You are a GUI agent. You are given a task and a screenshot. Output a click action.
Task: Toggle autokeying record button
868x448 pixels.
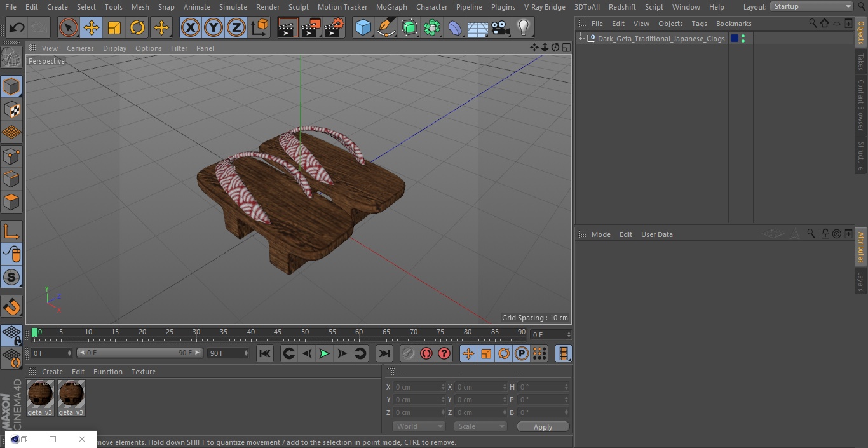pos(426,353)
